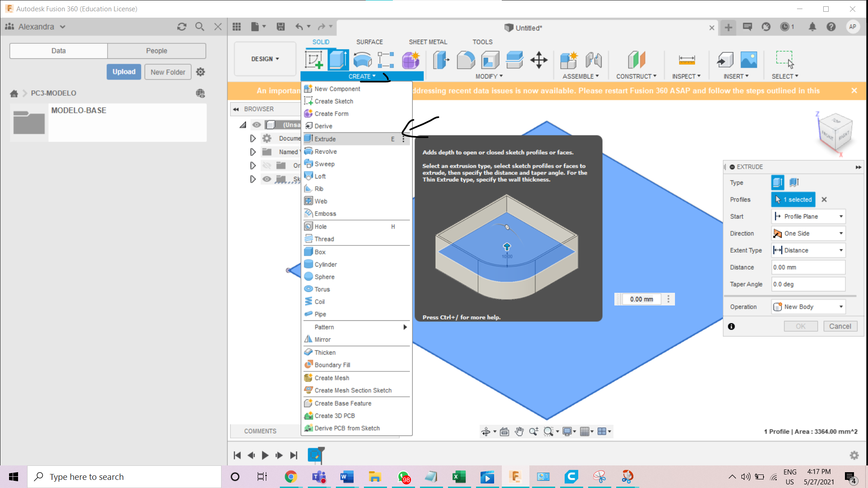
Task: Choose Revolve from the Create menu
Action: coord(325,152)
